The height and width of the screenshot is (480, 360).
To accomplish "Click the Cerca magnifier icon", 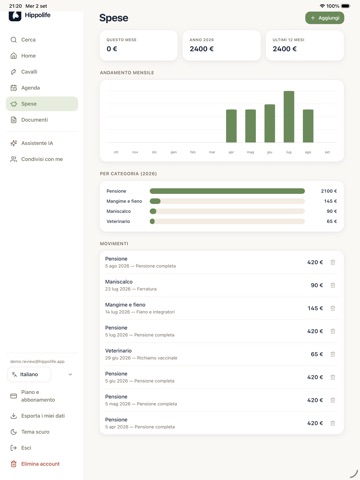I will [x=14, y=40].
